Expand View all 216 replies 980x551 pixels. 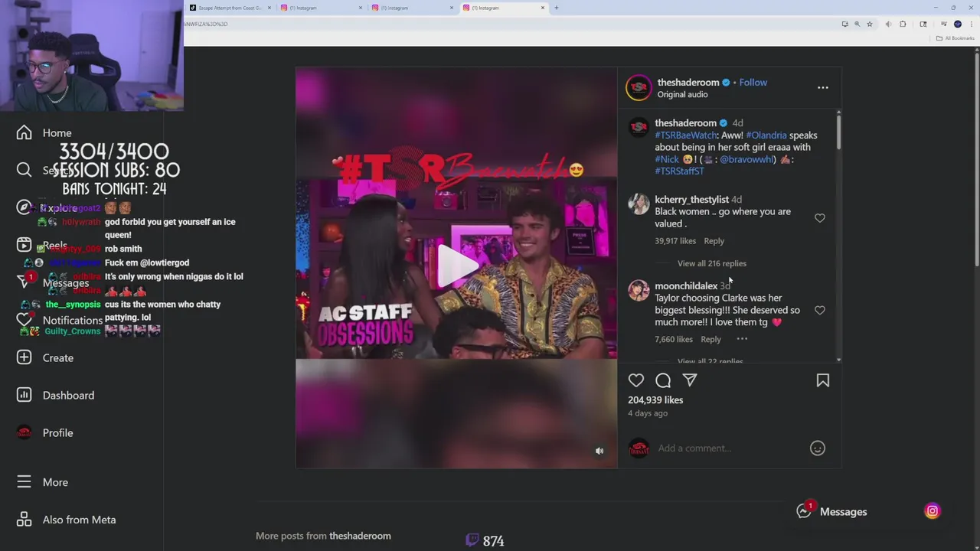click(712, 263)
